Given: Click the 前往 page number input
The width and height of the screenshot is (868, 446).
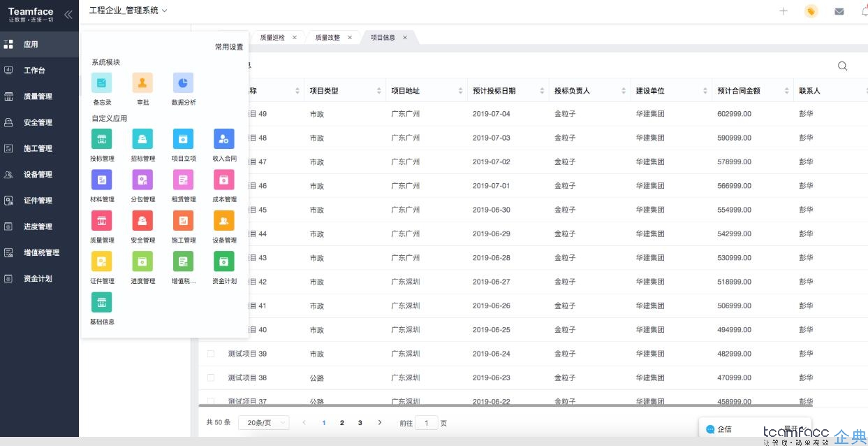Looking at the screenshot, I should 427,422.
